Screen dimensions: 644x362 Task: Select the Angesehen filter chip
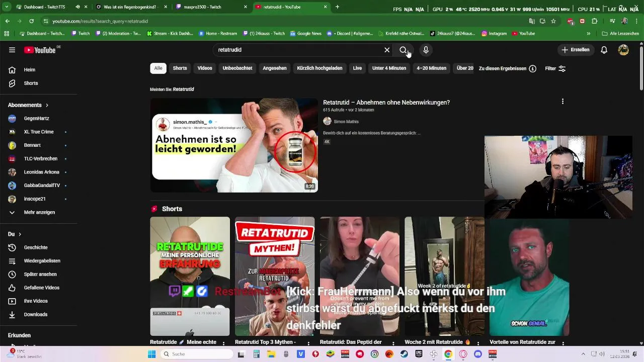[275, 68]
